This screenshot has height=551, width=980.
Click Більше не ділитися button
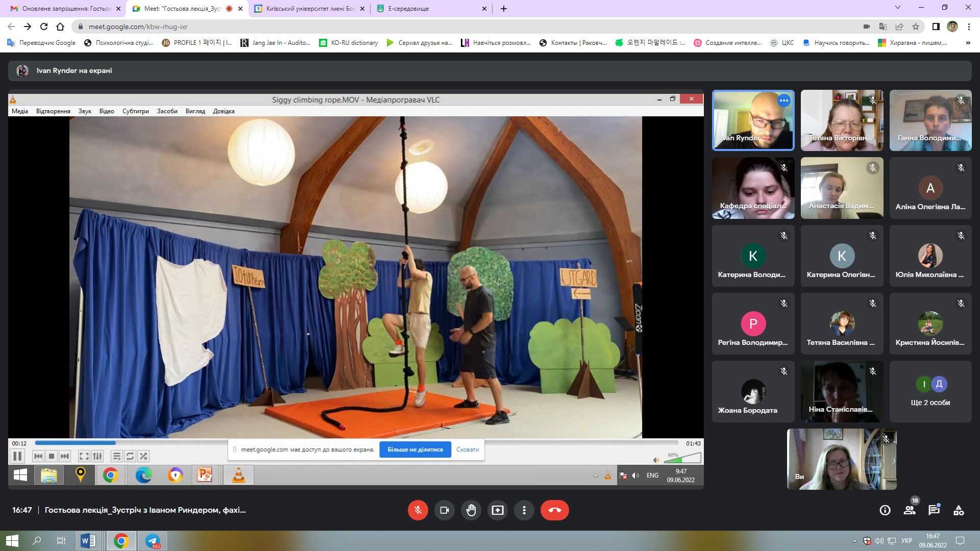(x=415, y=449)
